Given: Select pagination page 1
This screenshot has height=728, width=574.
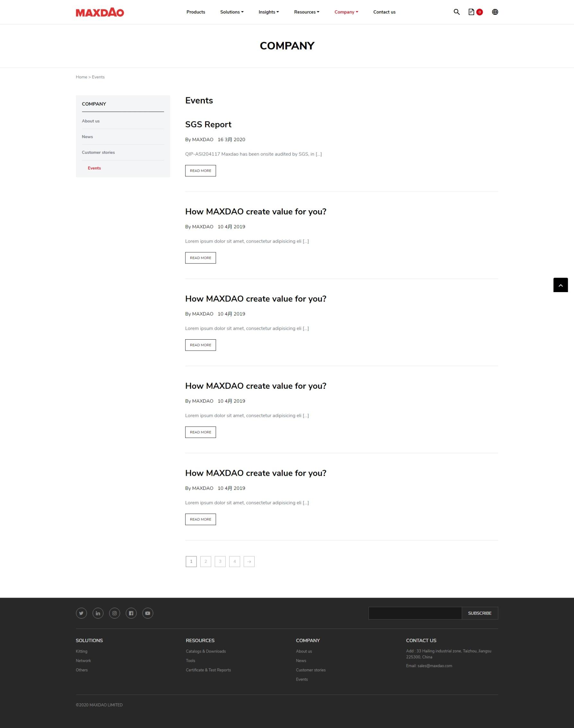Looking at the screenshot, I should pos(191,561).
